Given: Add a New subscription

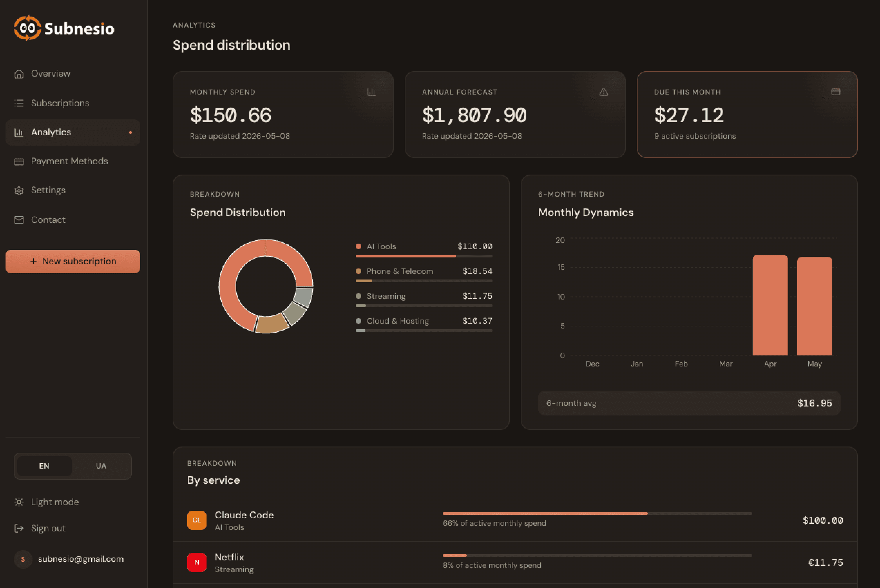Looking at the screenshot, I should (73, 261).
